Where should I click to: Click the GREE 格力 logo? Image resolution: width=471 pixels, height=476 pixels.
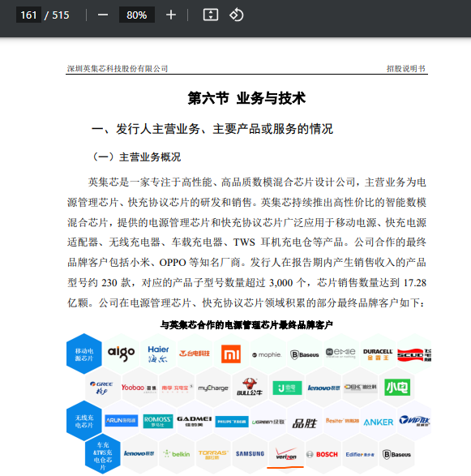coord(101,388)
